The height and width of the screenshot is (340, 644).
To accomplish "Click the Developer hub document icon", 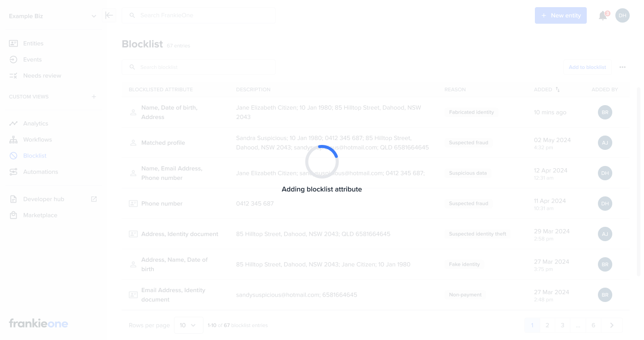I will pos(13,199).
